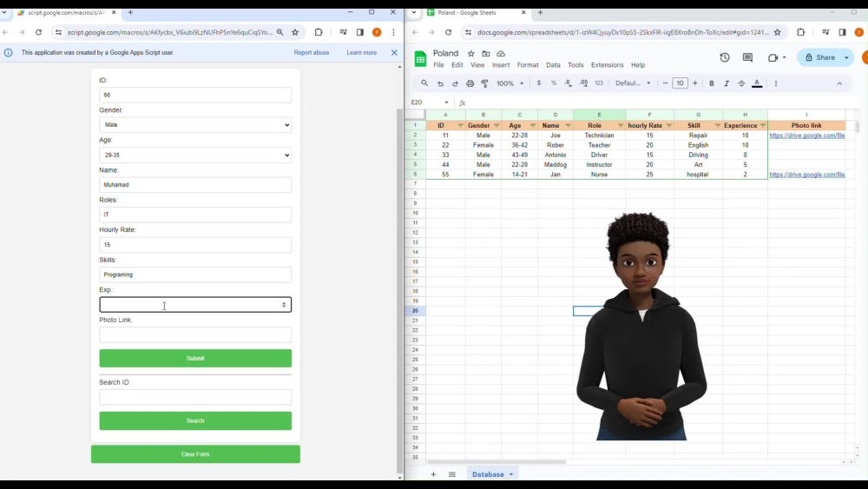Open version history clock icon
The height and width of the screenshot is (489, 868).
pos(725,57)
